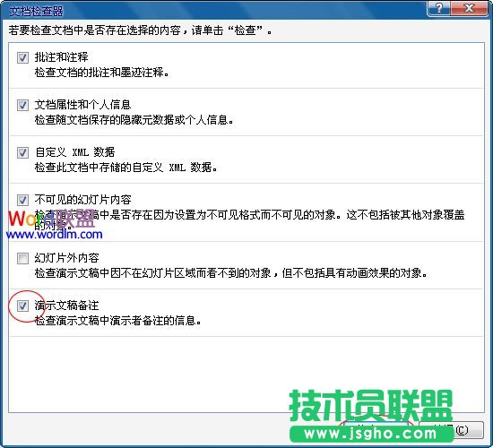Viewport: 493px width, 448px height.
Task: Select the 自定义 XML 数据 label
Action: pos(74,152)
